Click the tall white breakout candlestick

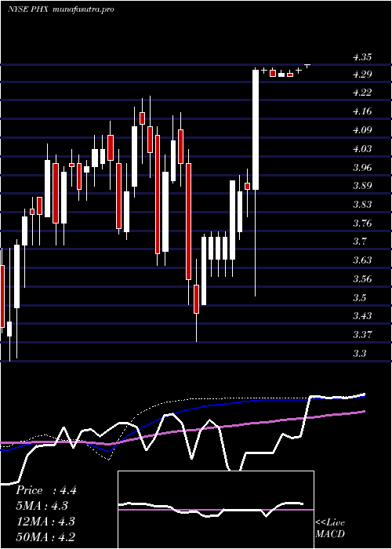point(256,129)
